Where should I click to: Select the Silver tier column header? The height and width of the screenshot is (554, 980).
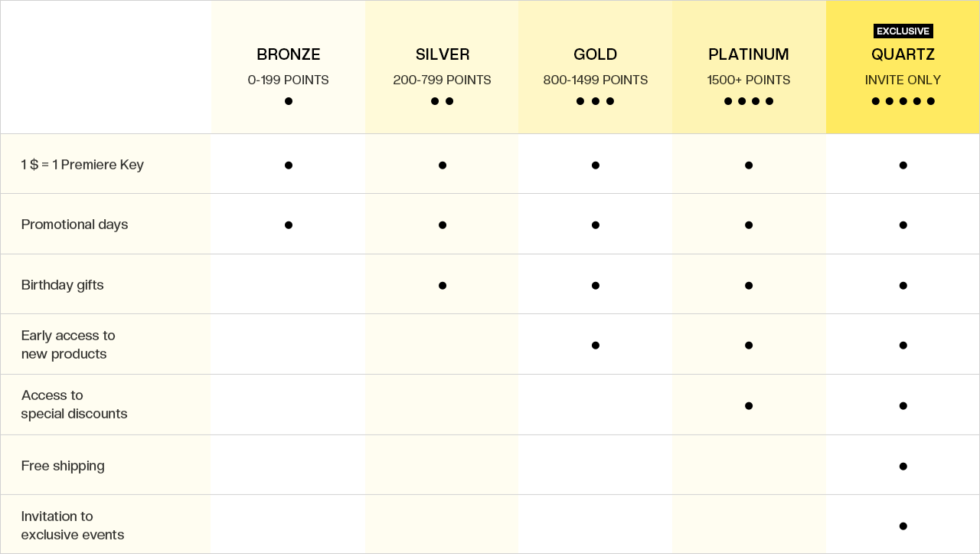[443, 55]
